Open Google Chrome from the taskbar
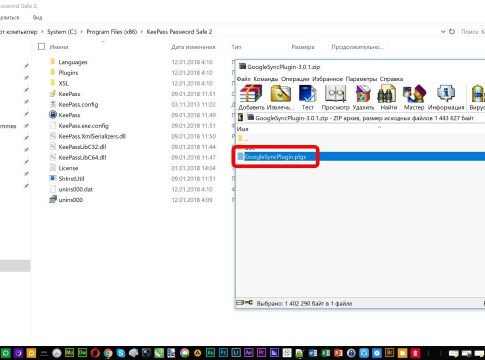Image resolution: width=485 pixels, height=360 pixels. 108,353
